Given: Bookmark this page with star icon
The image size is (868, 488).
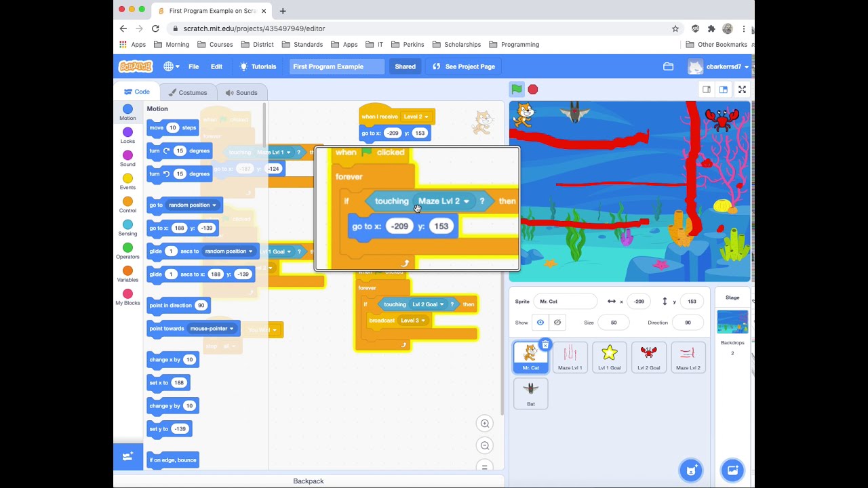Looking at the screenshot, I should tap(675, 28).
